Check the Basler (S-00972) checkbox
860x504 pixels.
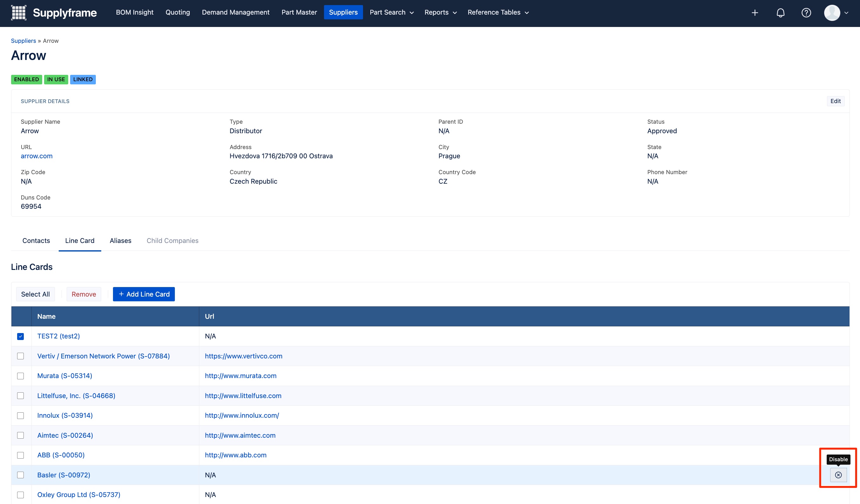(21, 475)
